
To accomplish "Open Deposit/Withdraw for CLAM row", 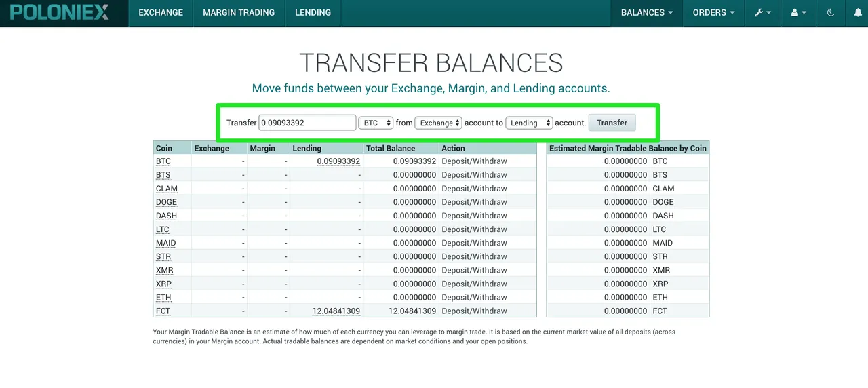I will [474, 189].
